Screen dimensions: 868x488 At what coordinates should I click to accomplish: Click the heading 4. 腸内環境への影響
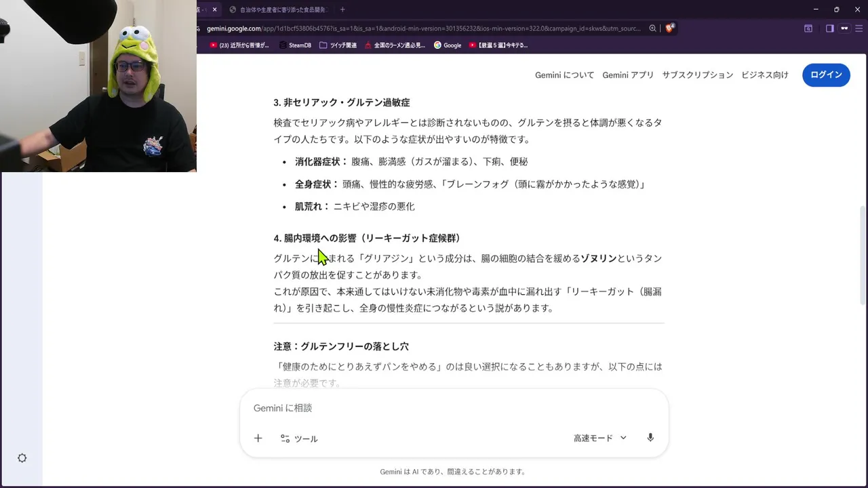click(368, 238)
